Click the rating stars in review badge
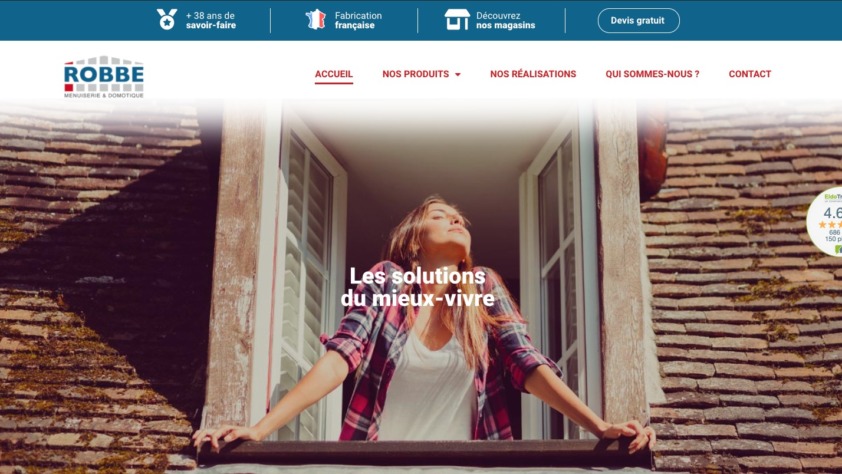This screenshot has height=474, width=842. click(x=830, y=224)
